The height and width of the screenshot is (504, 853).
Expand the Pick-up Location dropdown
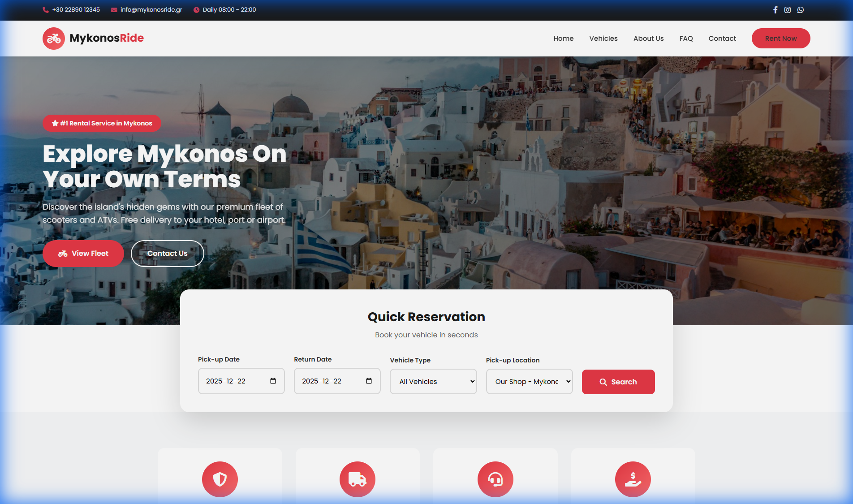point(529,382)
